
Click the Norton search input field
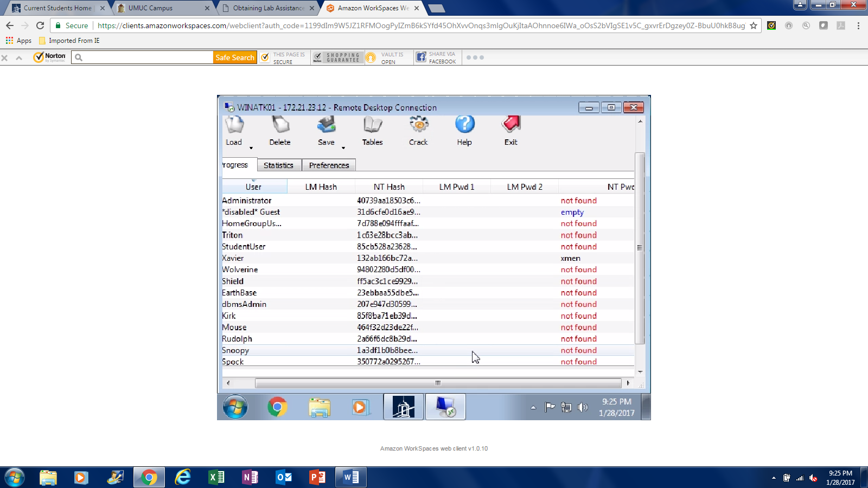click(146, 57)
